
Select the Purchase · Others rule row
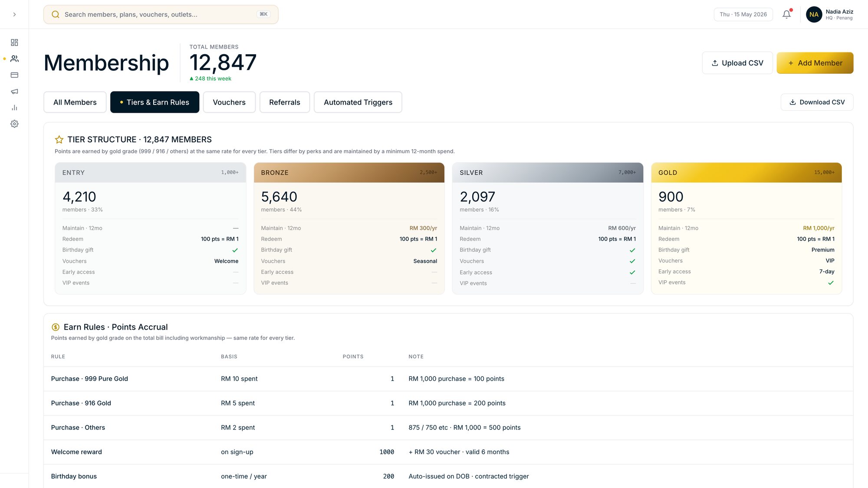click(x=448, y=428)
